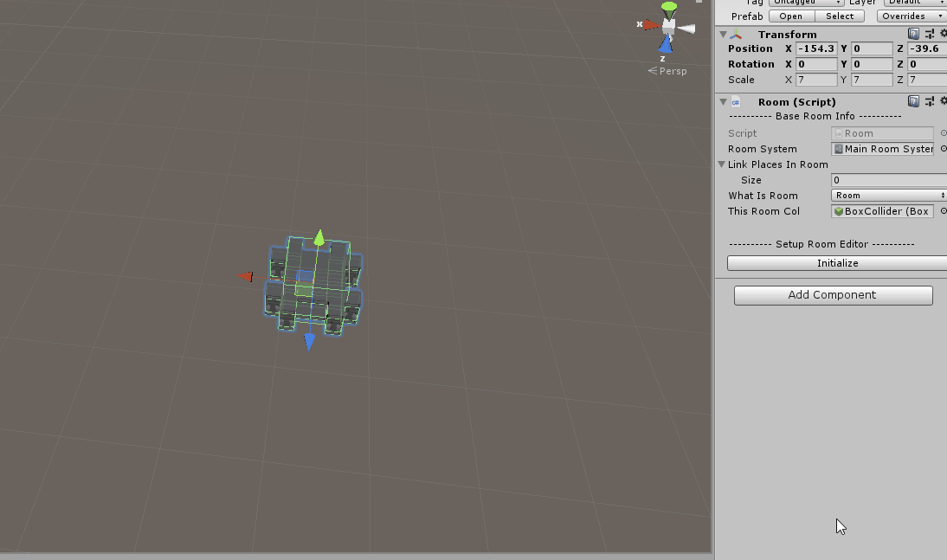Open object picker for the Room System field
This screenshot has width=947, height=560.
point(943,148)
